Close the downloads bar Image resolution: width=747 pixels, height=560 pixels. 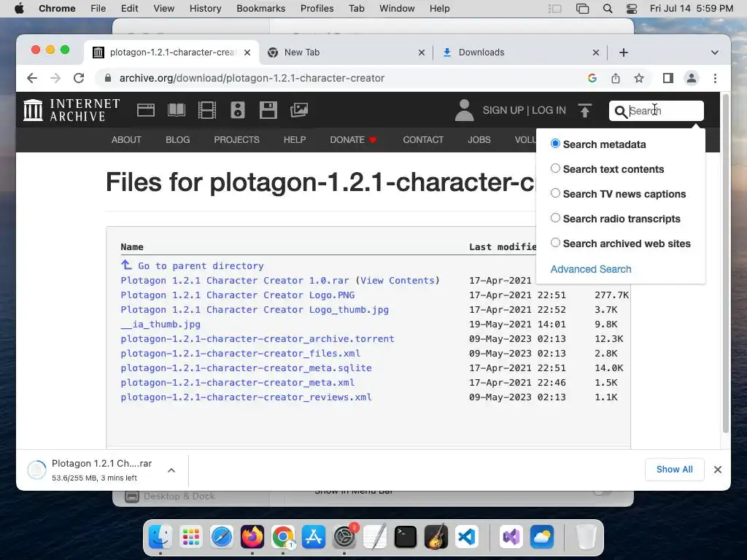click(718, 470)
